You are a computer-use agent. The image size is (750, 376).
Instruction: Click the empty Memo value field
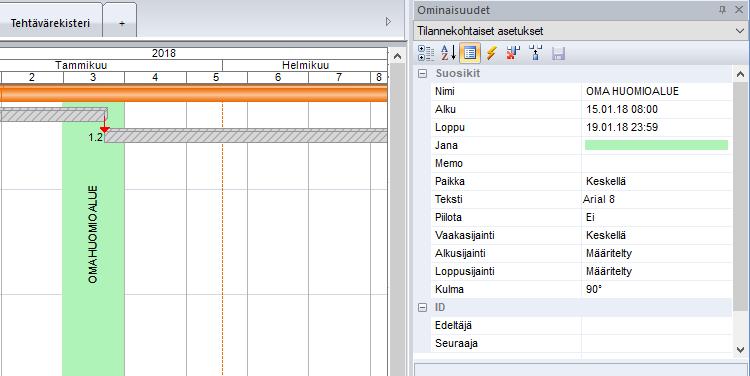pos(657,163)
